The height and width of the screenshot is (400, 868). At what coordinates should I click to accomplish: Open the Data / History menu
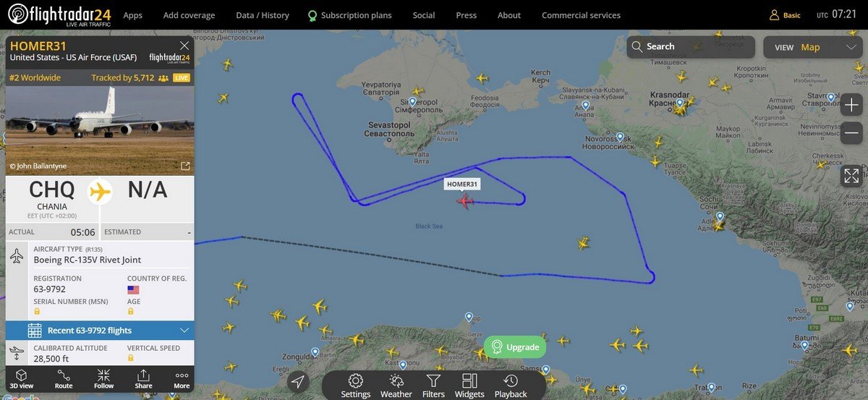(263, 15)
